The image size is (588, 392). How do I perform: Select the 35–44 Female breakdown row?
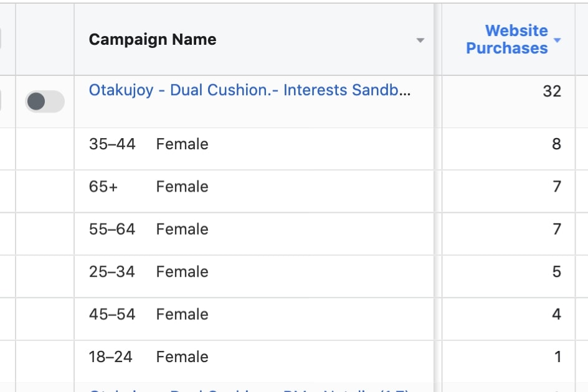pos(249,144)
